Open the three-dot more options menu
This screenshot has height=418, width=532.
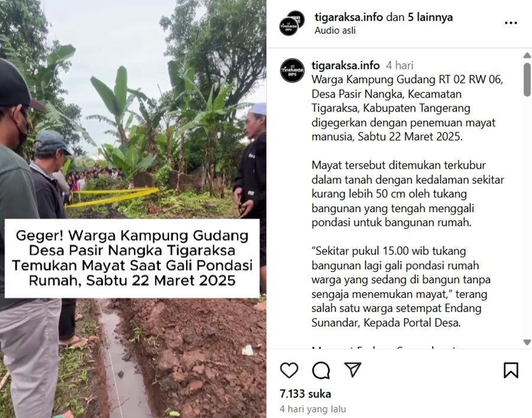coord(511,23)
